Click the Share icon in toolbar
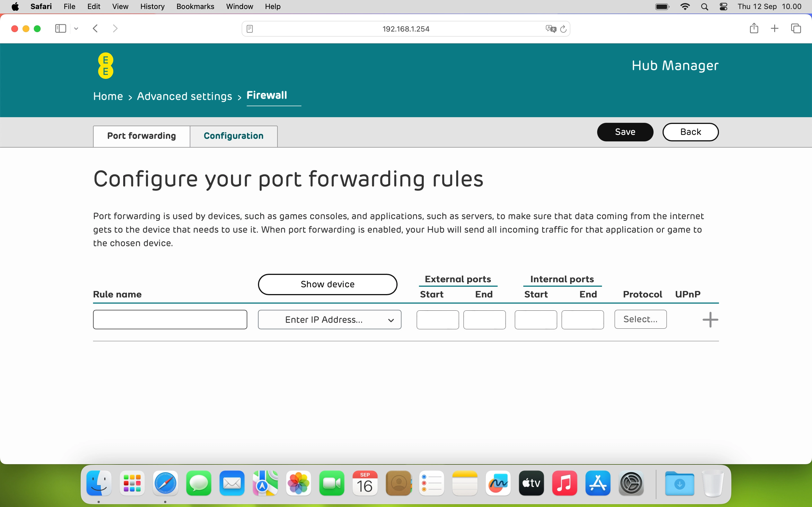The width and height of the screenshot is (812, 507). pyautogui.click(x=754, y=28)
